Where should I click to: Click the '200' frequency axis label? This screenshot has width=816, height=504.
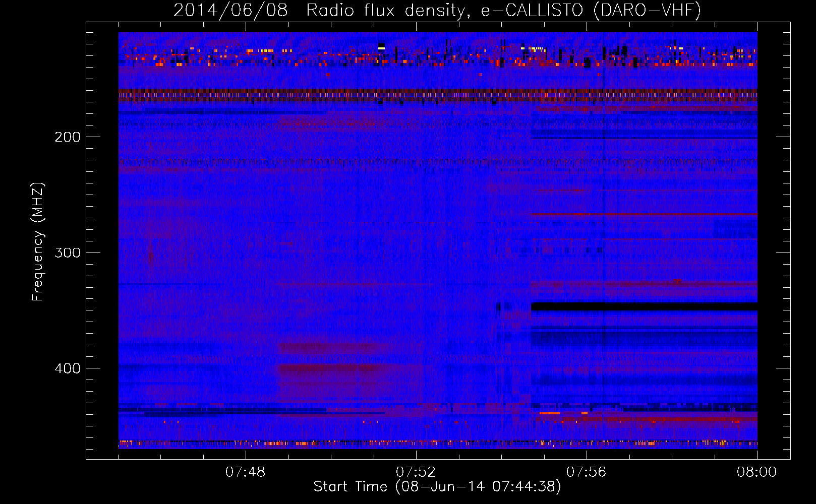pos(68,137)
